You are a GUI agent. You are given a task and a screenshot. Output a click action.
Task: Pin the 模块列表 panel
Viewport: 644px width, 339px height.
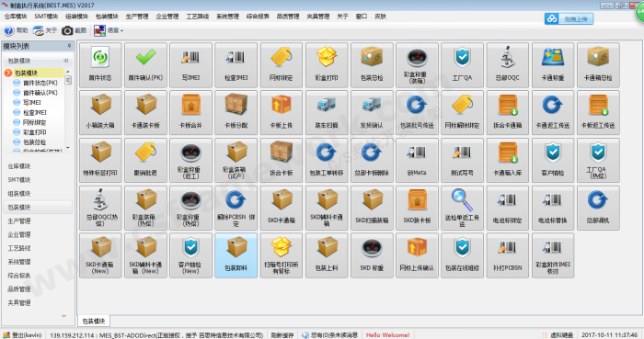point(69,46)
